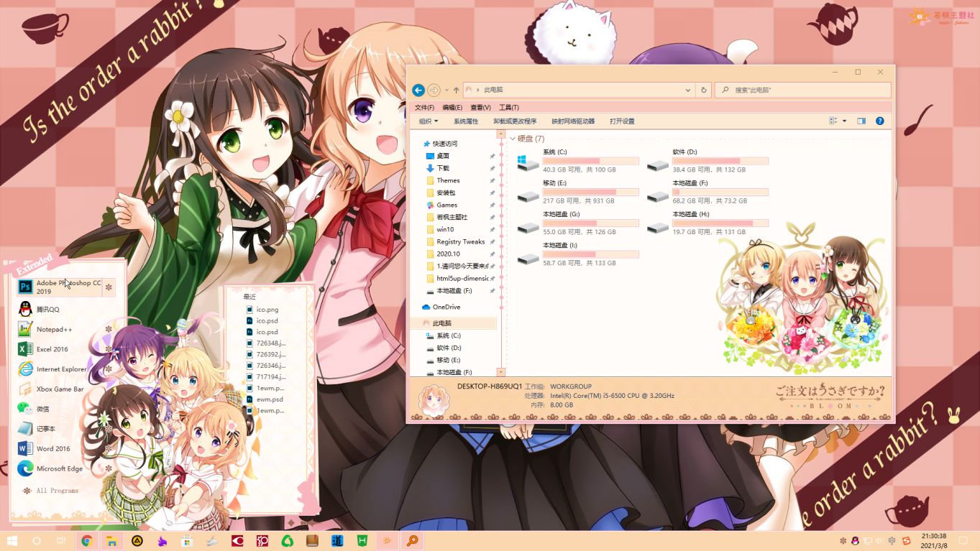Viewport: 980px width, 551px height.
Task: Open Chrome from the taskbar
Action: click(87, 541)
